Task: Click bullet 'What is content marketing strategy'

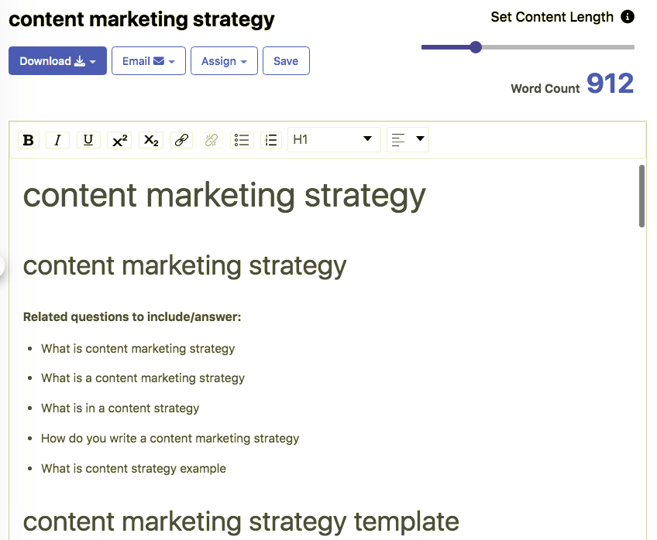Action: pyautogui.click(x=138, y=349)
